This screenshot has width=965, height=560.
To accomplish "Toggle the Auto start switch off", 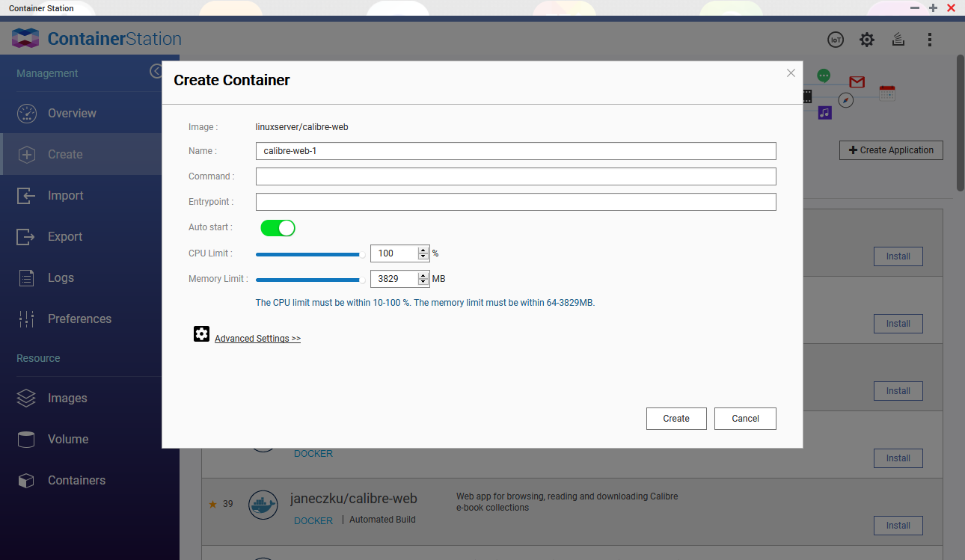I will click(x=278, y=227).
